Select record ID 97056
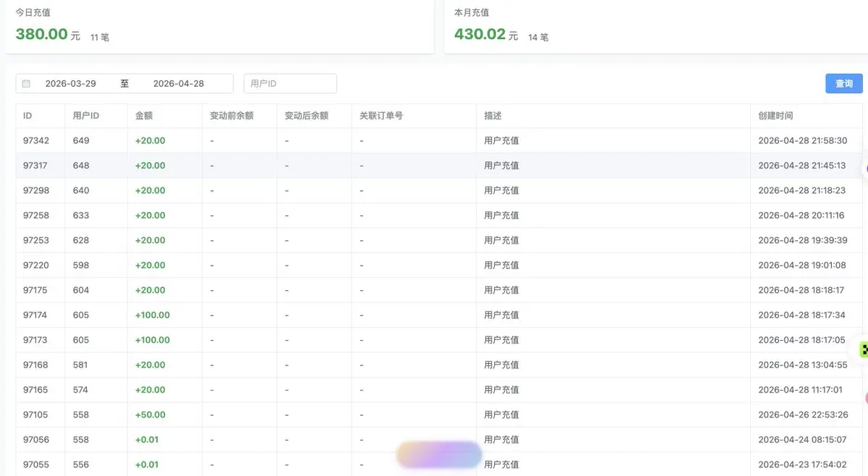 point(36,440)
